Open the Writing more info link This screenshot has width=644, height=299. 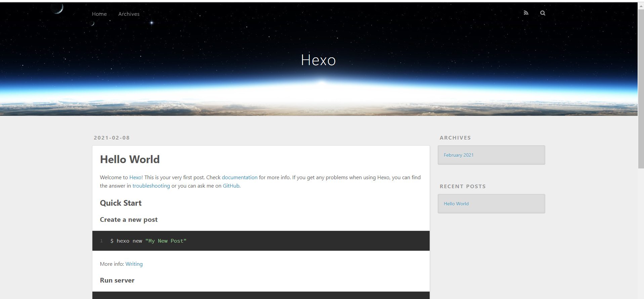[x=134, y=264]
